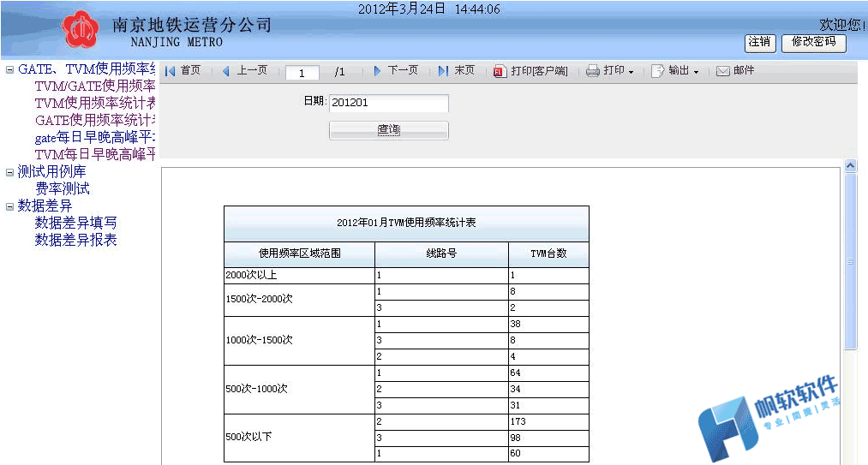The image size is (868, 465).
Task: Click the 南京地铁运营分公司 title text
Action: [x=192, y=24]
